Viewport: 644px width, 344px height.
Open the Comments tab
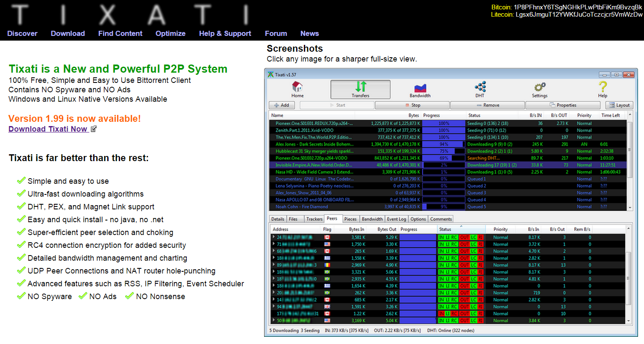tap(441, 219)
